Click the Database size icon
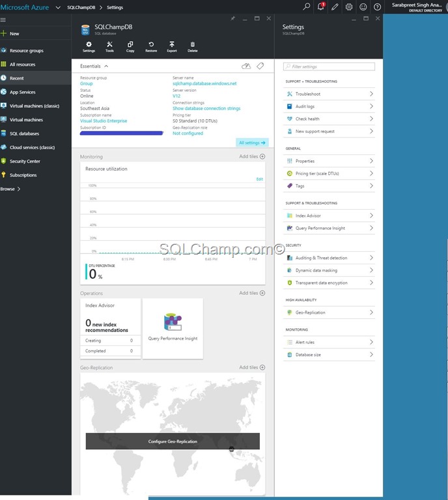448x500 pixels. (290, 355)
